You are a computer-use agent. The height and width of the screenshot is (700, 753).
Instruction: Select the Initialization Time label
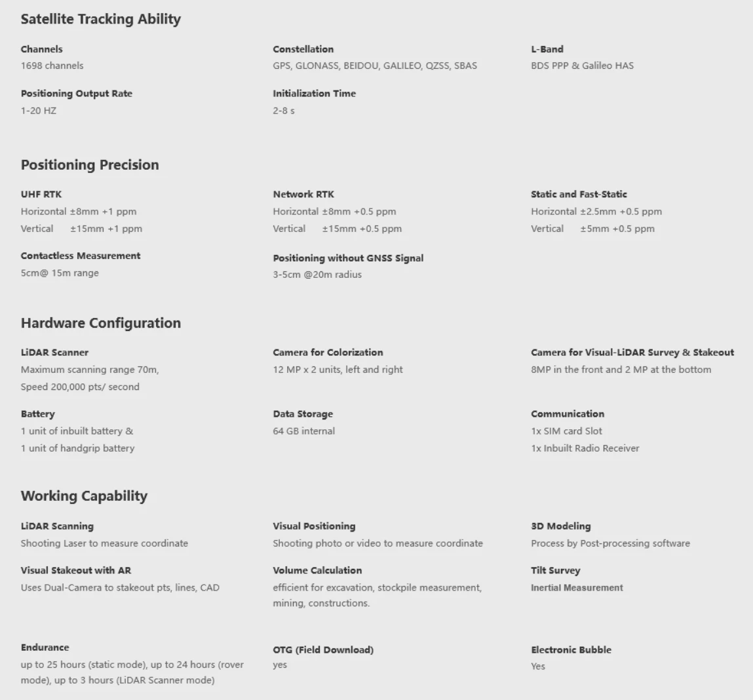pyautogui.click(x=314, y=94)
